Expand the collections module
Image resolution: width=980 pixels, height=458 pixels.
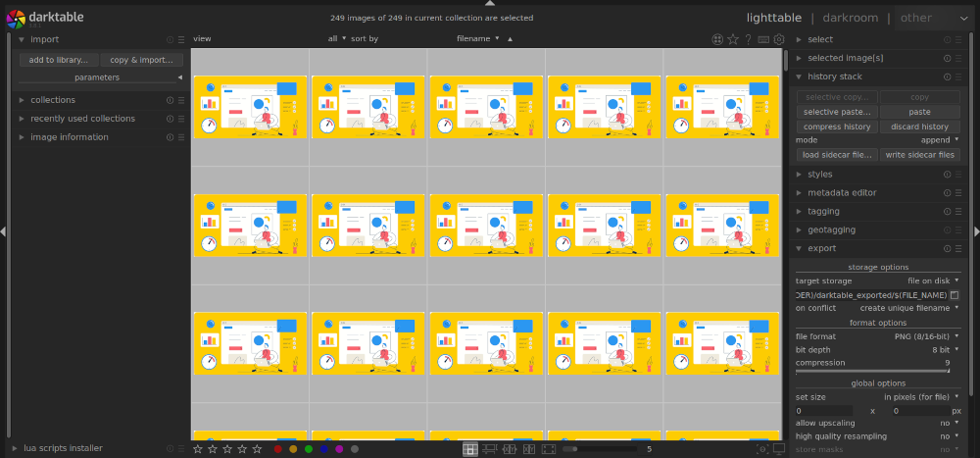(x=53, y=100)
